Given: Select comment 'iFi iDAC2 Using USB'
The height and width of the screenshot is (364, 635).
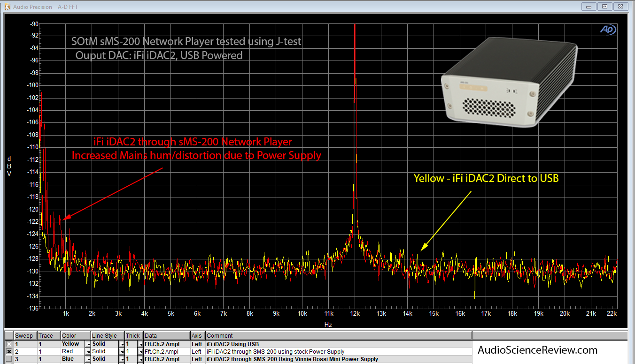Looking at the screenshot, I should click(232, 344).
